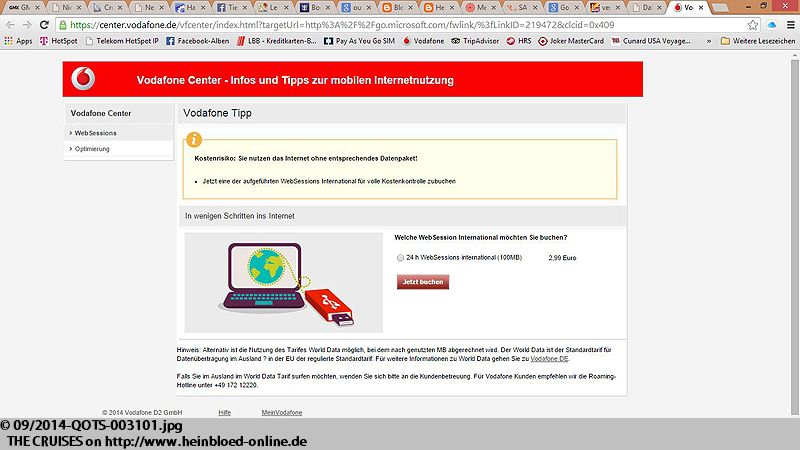Image resolution: width=800 pixels, height=450 pixels.
Task: Open the MeinVodafone footer link
Action: click(x=282, y=413)
